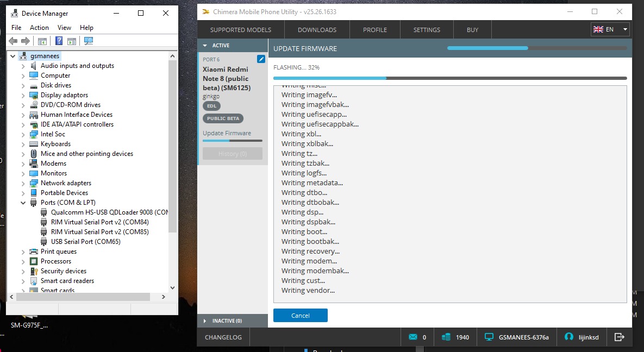Click the RIM Virtual Serial Port (COM84) icon

pyautogui.click(x=44, y=222)
